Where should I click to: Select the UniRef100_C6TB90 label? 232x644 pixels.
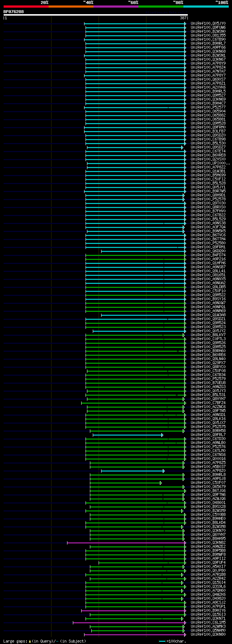(x=208, y=40)
